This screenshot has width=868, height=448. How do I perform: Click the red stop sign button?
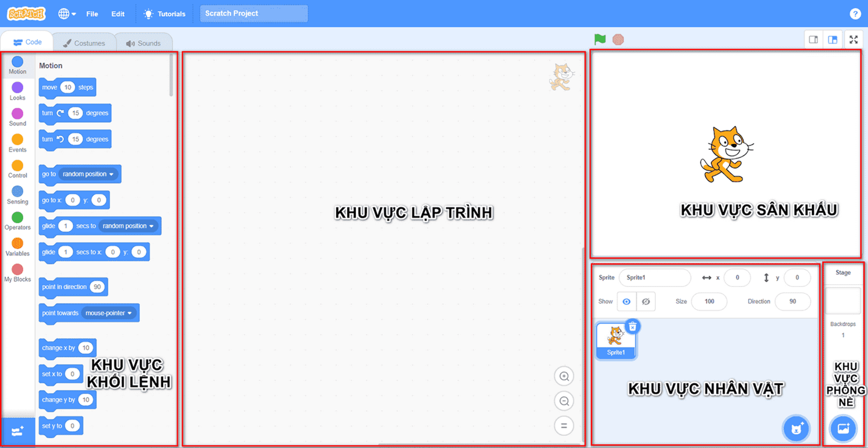[618, 39]
